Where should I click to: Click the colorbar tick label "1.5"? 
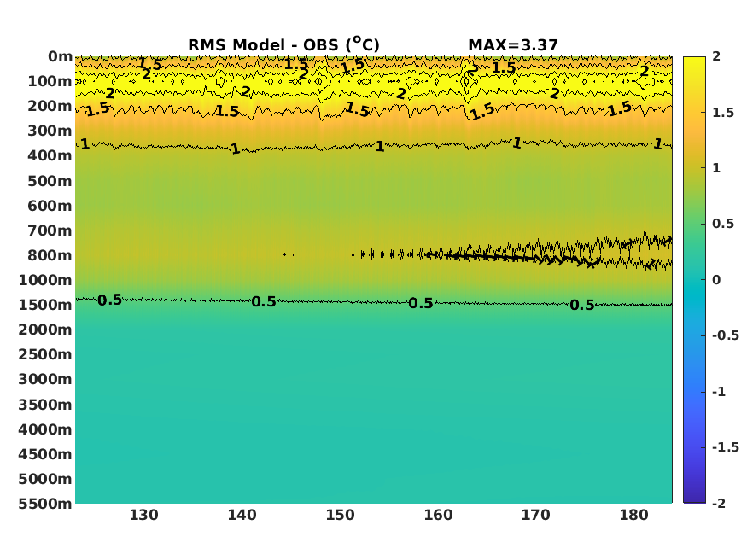[x=723, y=113]
